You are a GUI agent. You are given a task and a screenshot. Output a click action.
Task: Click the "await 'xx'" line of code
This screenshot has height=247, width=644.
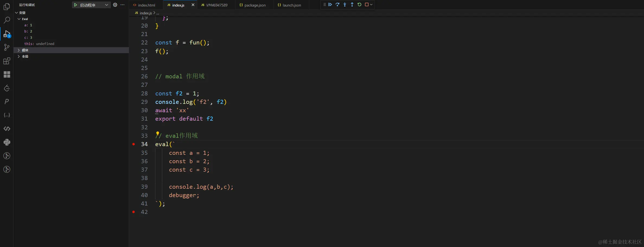coord(172,110)
